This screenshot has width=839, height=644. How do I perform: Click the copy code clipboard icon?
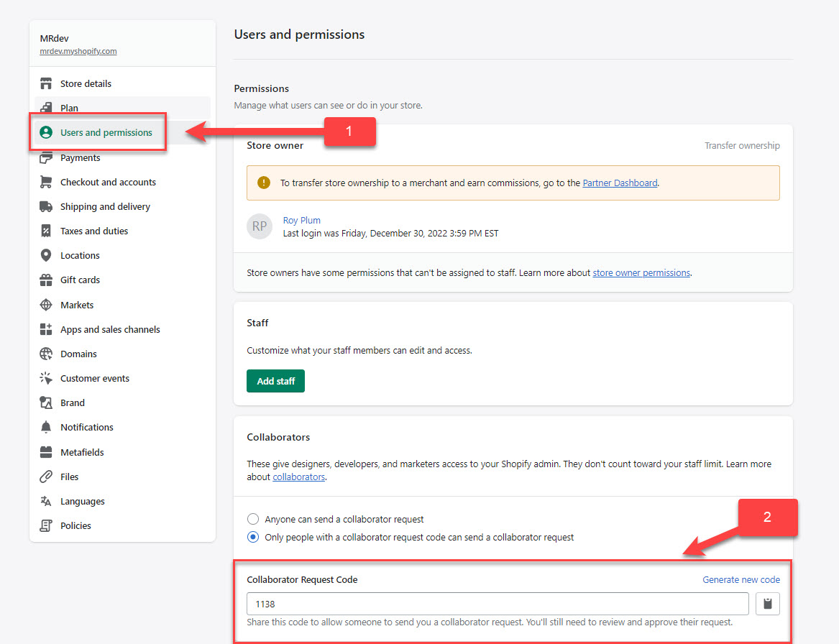(x=767, y=604)
